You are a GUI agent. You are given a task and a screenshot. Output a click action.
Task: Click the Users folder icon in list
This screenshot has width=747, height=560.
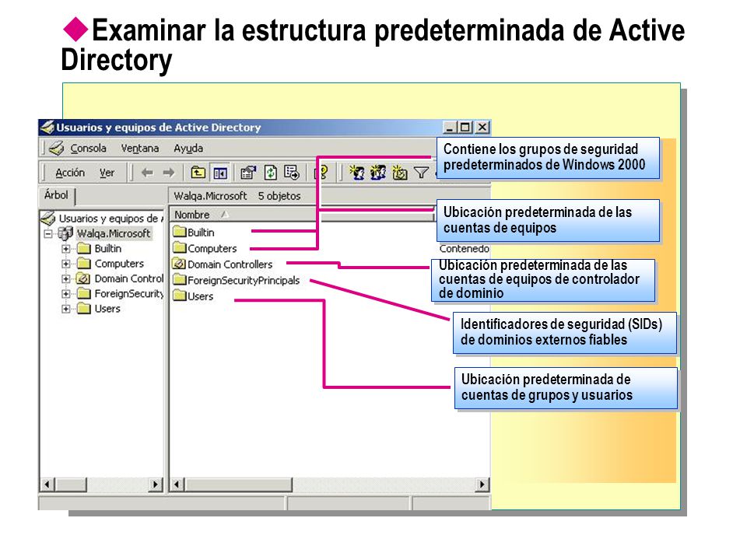179,296
